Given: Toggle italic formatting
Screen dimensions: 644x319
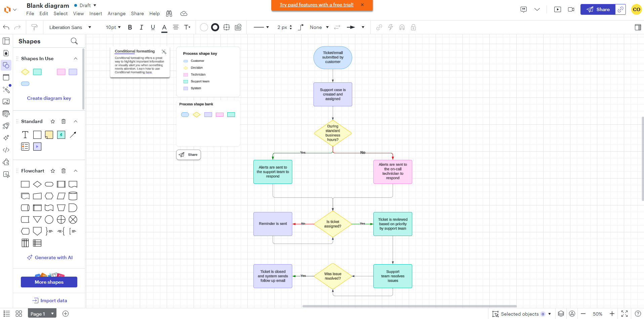Looking at the screenshot, I should click(142, 27).
